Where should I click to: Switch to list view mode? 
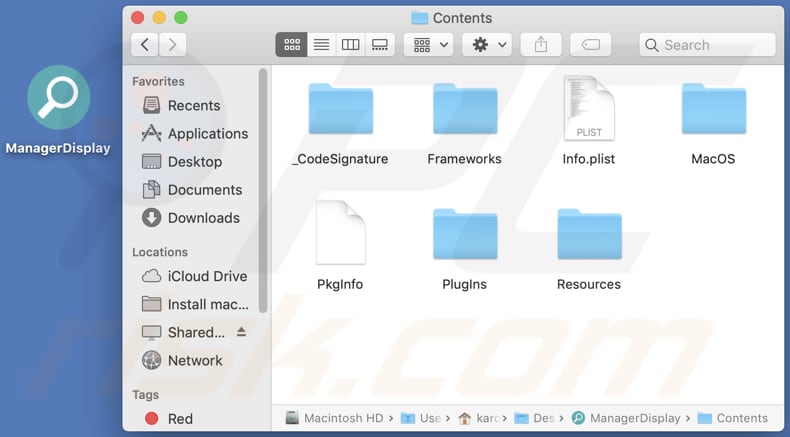pos(321,45)
